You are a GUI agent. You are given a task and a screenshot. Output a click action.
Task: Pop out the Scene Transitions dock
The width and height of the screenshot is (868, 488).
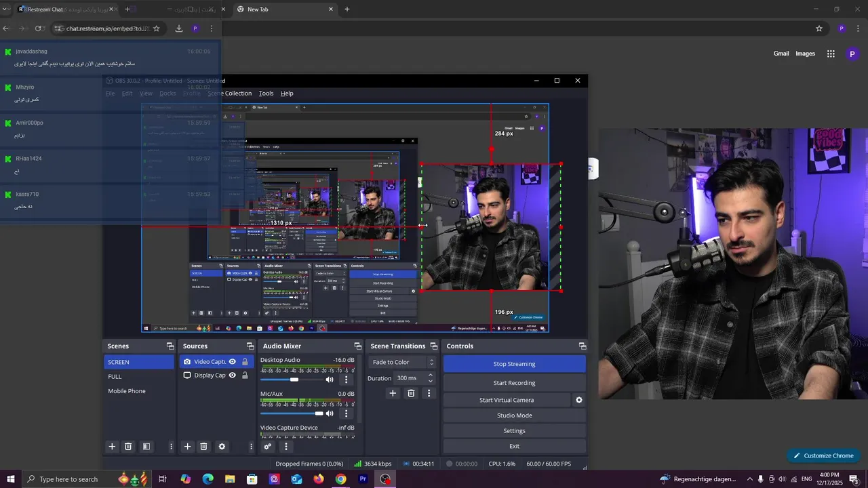[433, 346]
